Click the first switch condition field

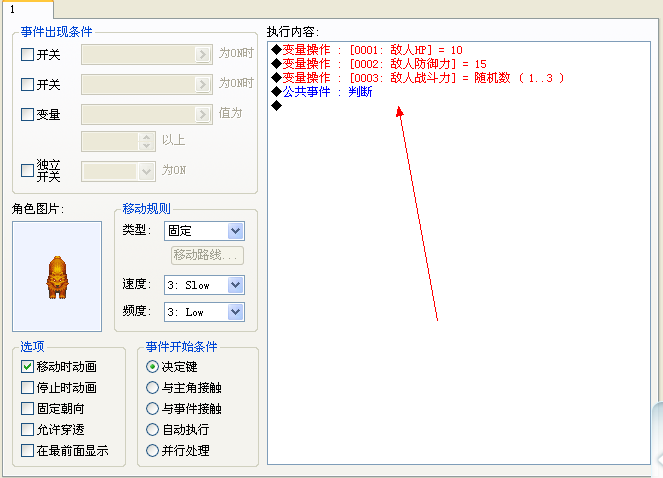click(x=147, y=55)
